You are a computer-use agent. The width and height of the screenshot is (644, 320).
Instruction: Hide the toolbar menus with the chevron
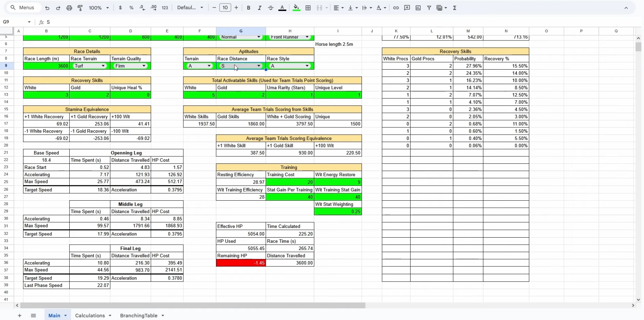[626, 8]
